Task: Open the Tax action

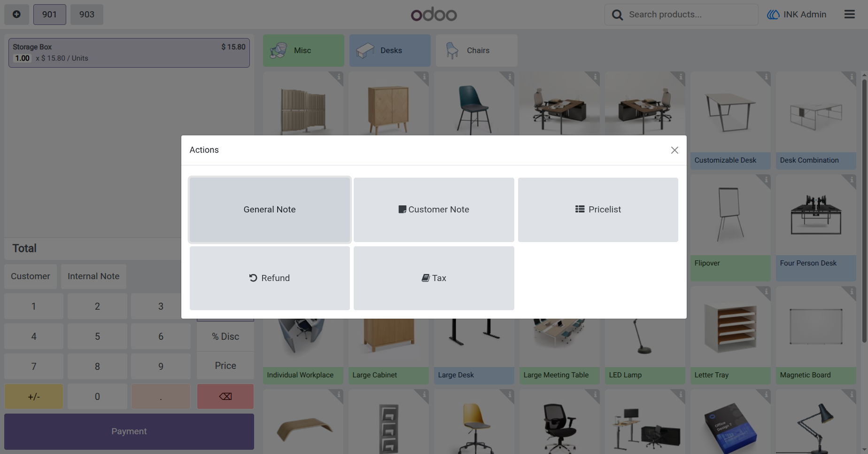Action: point(434,278)
